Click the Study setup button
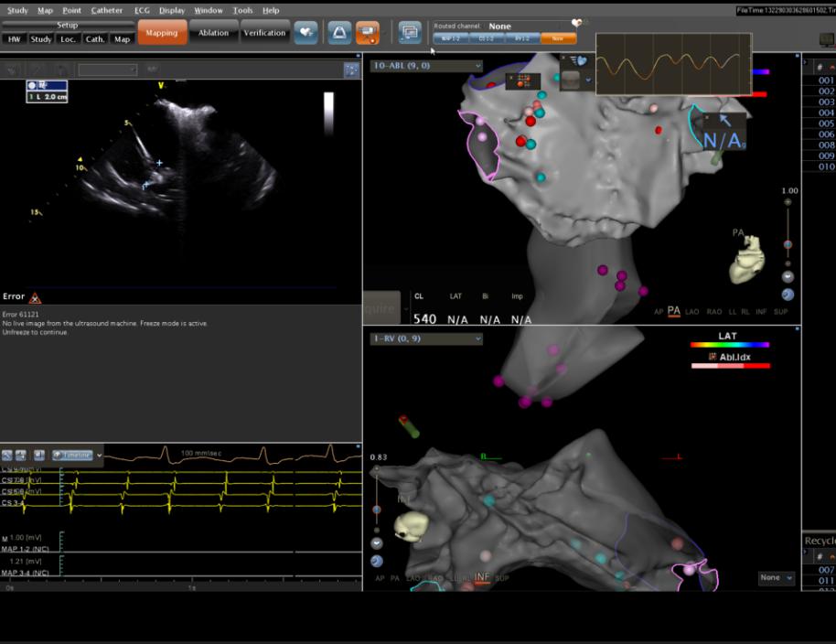 [x=40, y=39]
